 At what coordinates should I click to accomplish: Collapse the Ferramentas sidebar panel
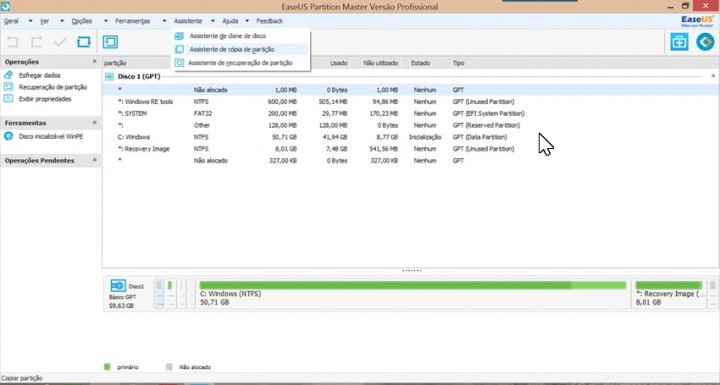point(95,123)
